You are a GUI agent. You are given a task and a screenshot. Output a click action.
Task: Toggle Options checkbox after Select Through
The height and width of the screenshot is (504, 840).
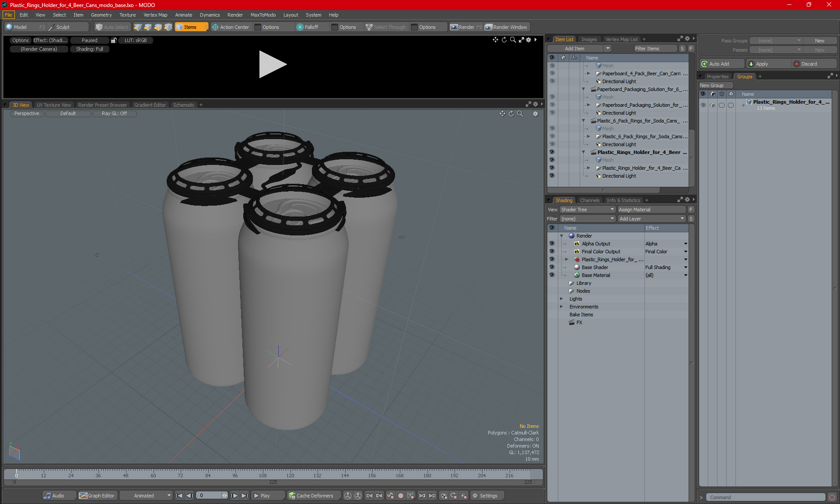click(414, 27)
